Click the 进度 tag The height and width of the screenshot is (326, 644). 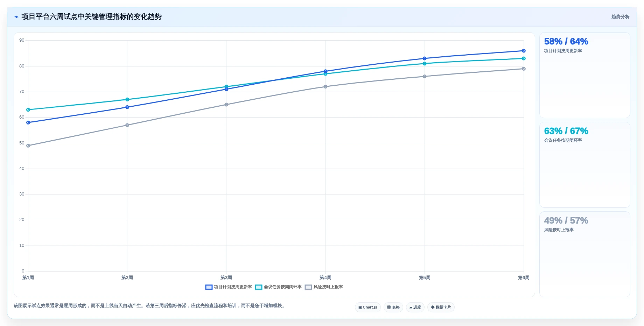[x=415, y=307]
